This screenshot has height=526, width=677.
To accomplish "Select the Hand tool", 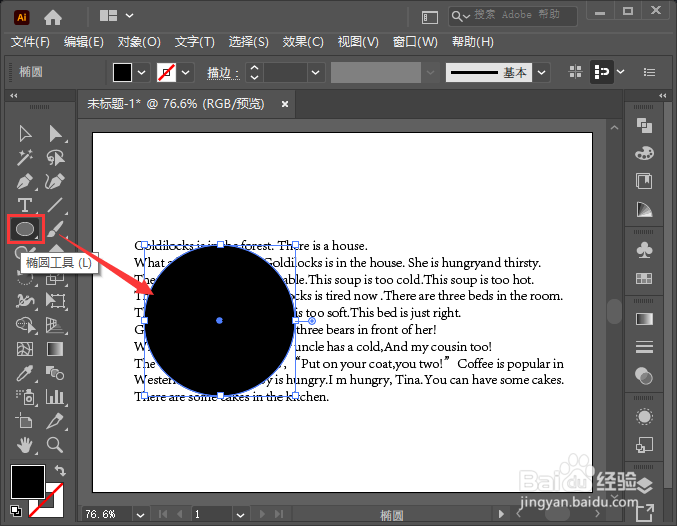I will [25, 444].
